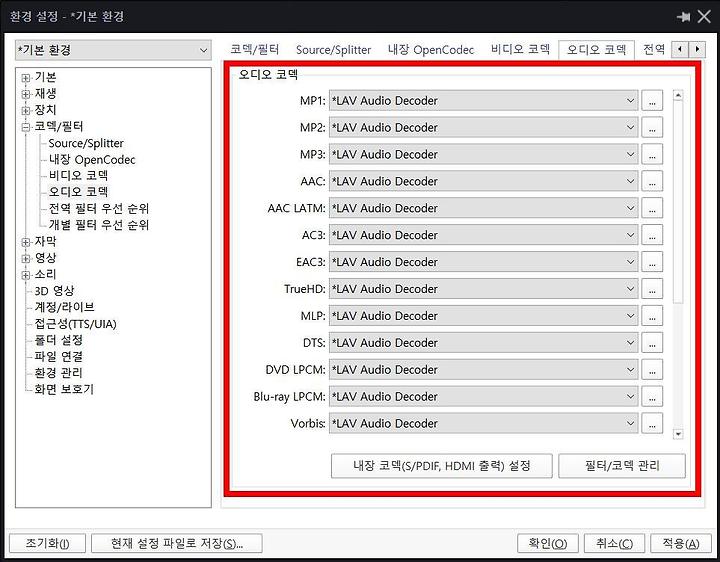
Task: Click the ... button for MP3
Action: [x=652, y=154]
